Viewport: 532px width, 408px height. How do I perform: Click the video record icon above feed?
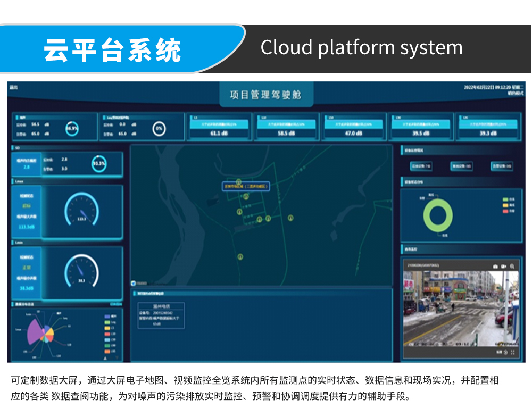pyautogui.click(x=503, y=266)
